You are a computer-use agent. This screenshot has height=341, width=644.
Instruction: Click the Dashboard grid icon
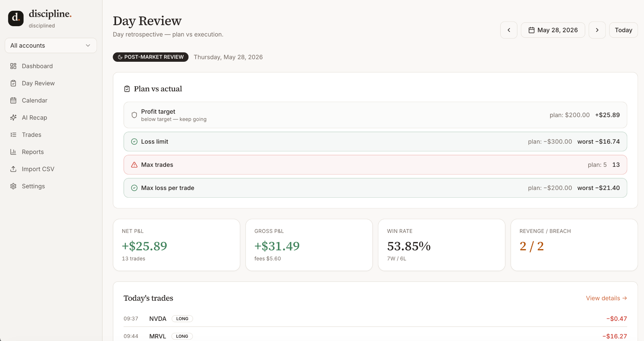13,66
